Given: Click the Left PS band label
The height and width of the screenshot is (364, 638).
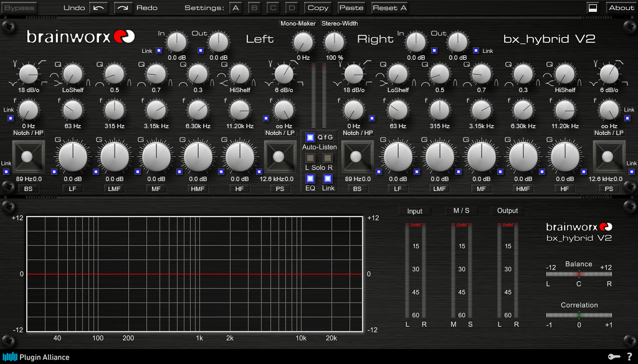Looking at the screenshot, I should [x=280, y=189].
